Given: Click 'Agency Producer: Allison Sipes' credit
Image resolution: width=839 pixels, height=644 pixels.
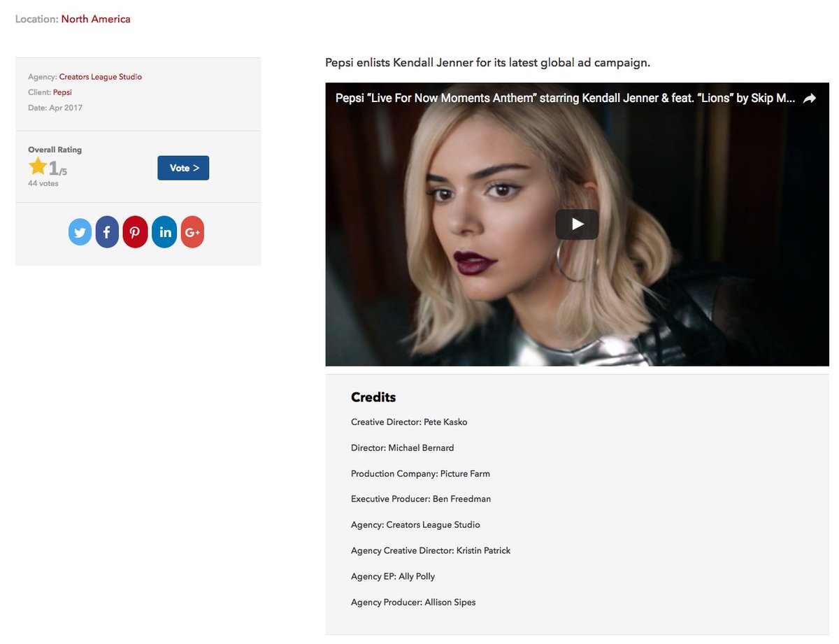Looking at the screenshot, I should pyautogui.click(x=413, y=602).
